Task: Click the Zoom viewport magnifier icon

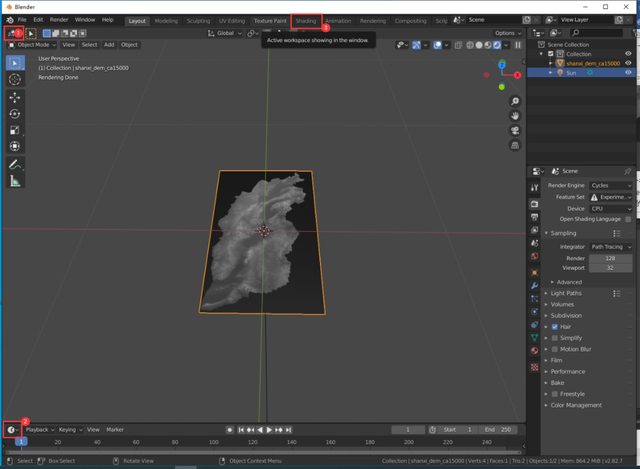Action: click(514, 101)
